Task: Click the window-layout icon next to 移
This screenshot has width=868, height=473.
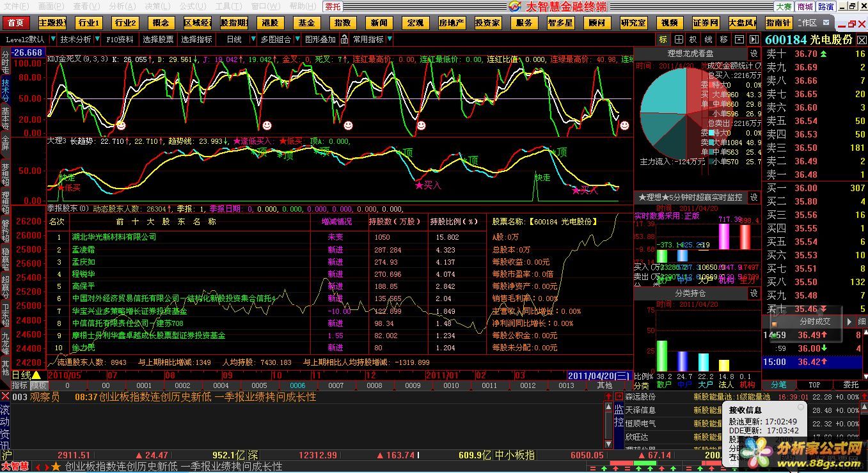Action: point(739,39)
